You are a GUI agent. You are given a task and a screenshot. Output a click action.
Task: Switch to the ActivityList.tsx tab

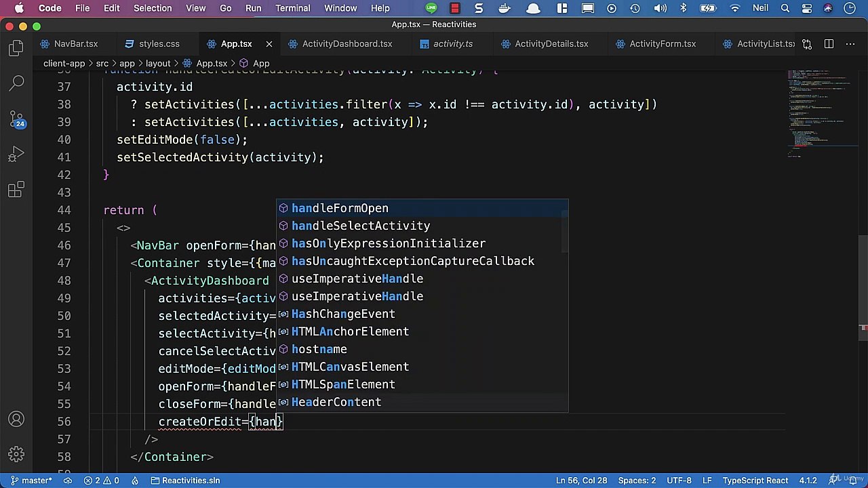coord(758,44)
